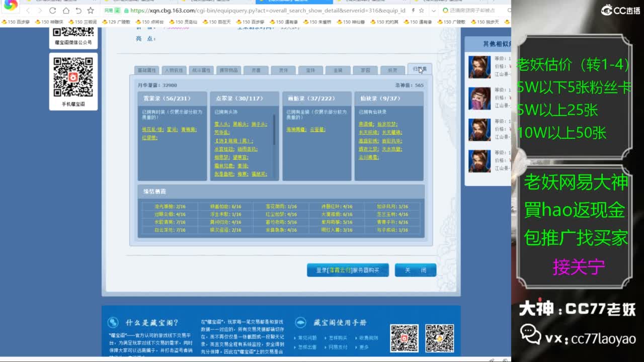The height and width of the screenshot is (362, 644).
Task: Click the 桃花乱·楼 costume link
Action: click(153, 130)
